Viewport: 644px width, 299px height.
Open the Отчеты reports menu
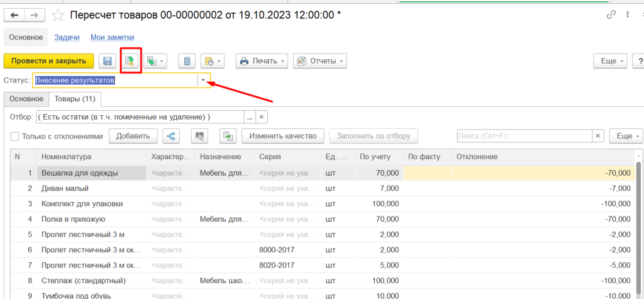coord(320,61)
